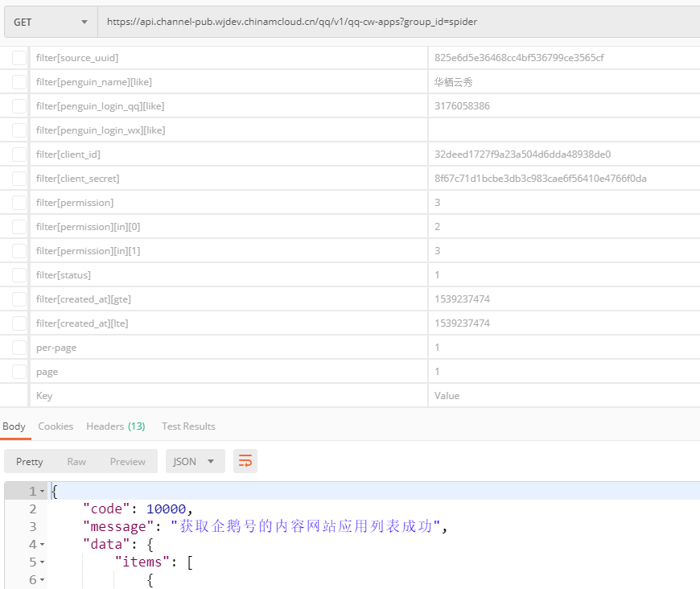The width and height of the screenshot is (700, 589).
Task: Enable the filter[source_uuid] checkbox
Action: pos(19,58)
